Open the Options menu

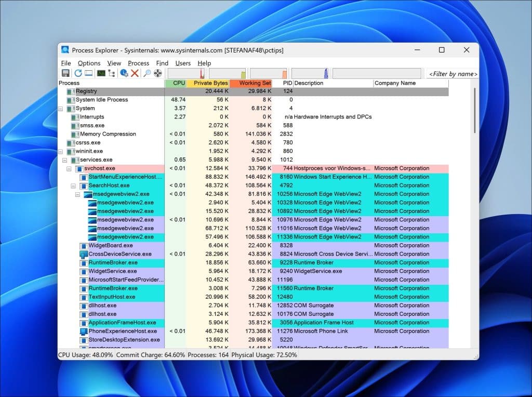click(89, 63)
